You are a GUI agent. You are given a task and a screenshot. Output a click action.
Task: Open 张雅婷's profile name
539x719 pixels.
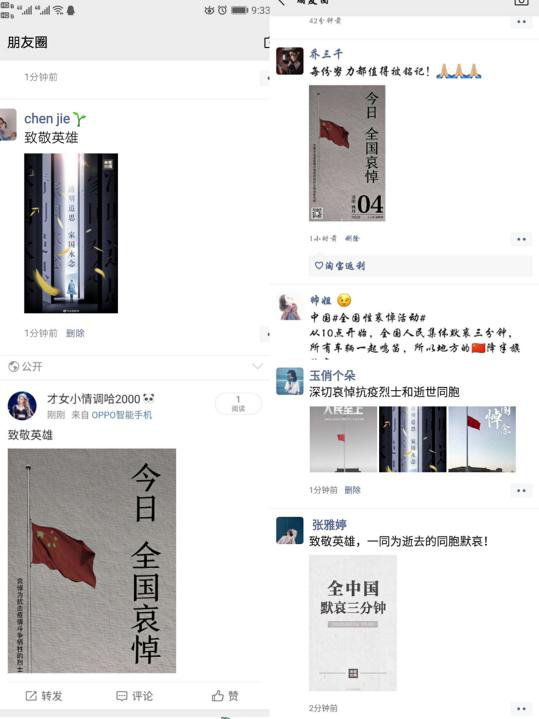tap(329, 524)
